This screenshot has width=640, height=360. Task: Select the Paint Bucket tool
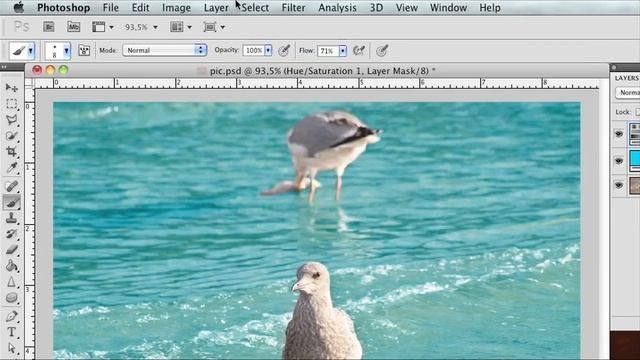click(11, 266)
